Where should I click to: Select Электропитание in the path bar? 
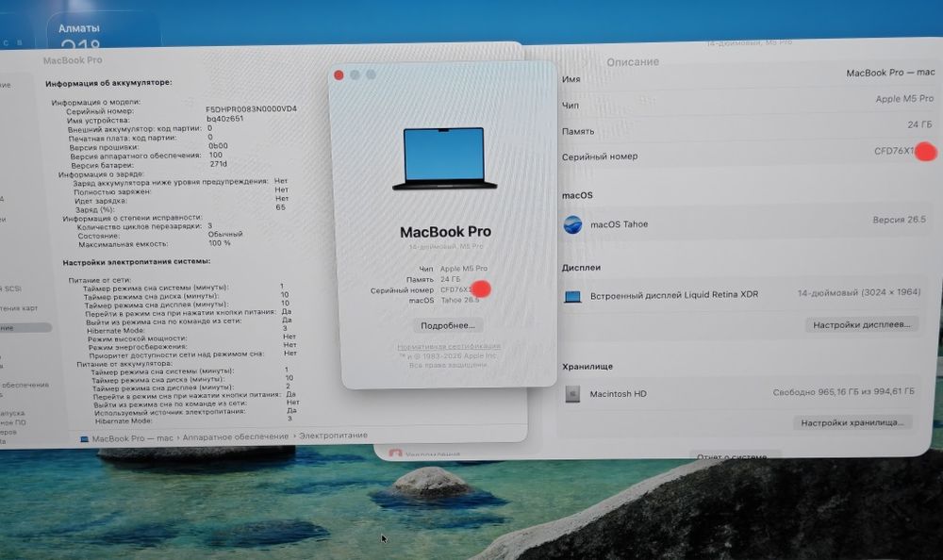(333, 435)
